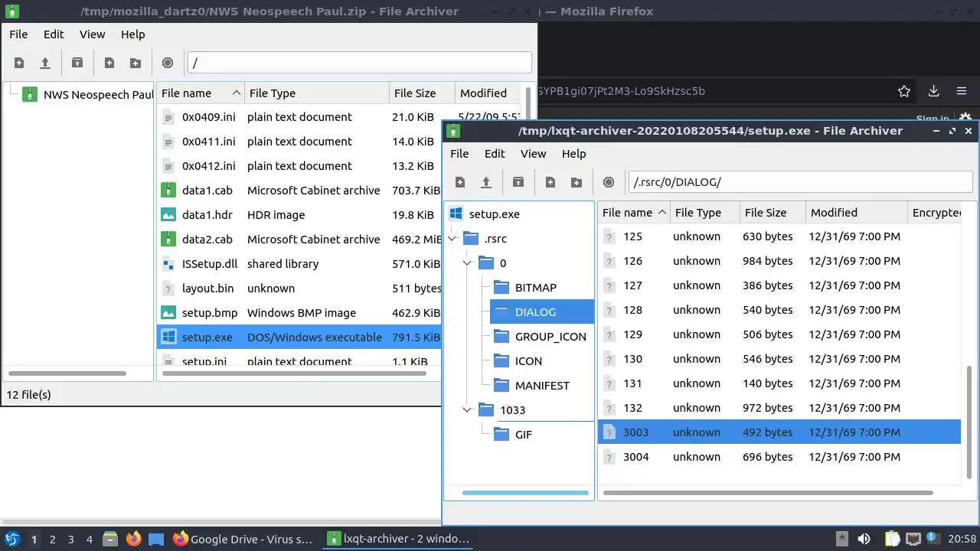
Task: Click network status tray icon
Action: (913, 539)
